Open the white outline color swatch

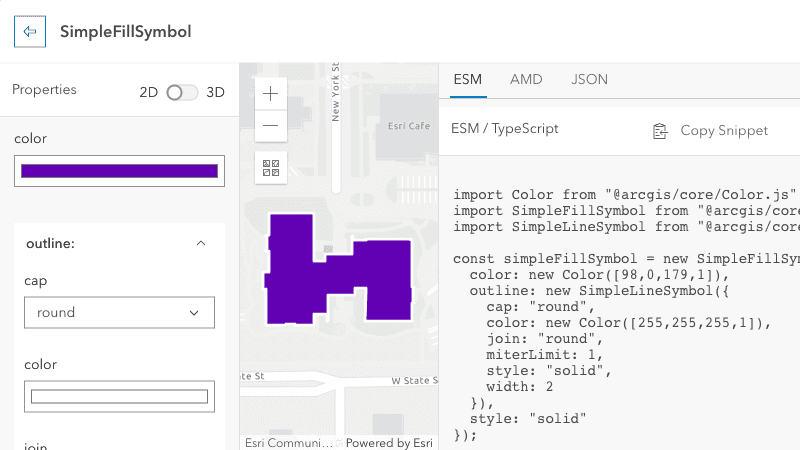pyautogui.click(x=119, y=397)
